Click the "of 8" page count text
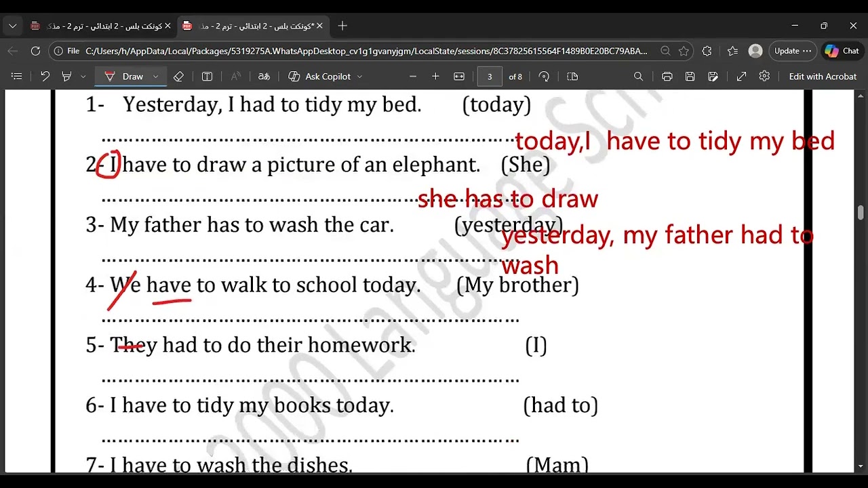Image resolution: width=868 pixels, height=488 pixels. pyautogui.click(x=515, y=77)
